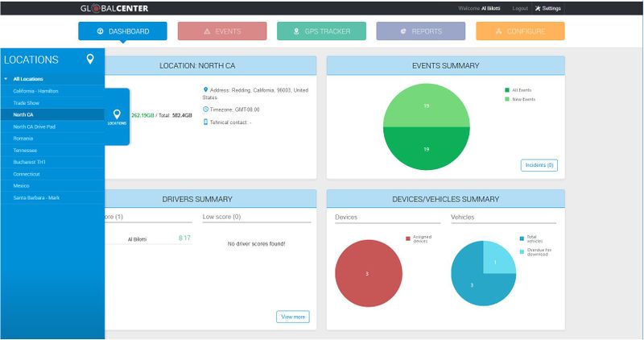Select Romania in the locations list

coord(23,139)
